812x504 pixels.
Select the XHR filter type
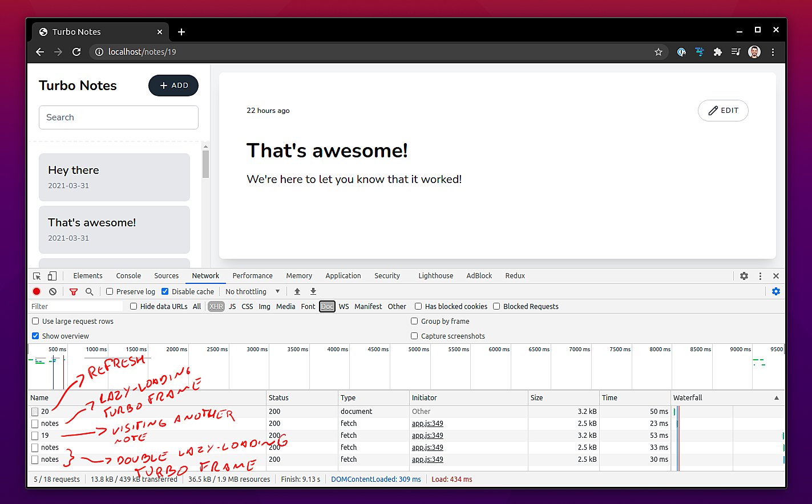tap(216, 306)
